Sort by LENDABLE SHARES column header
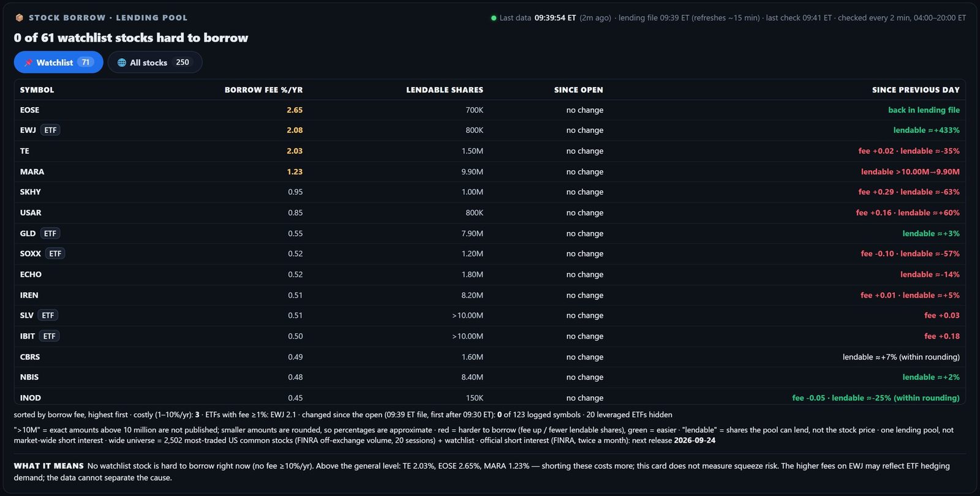Image resolution: width=980 pixels, height=496 pixels. [445, 90]
